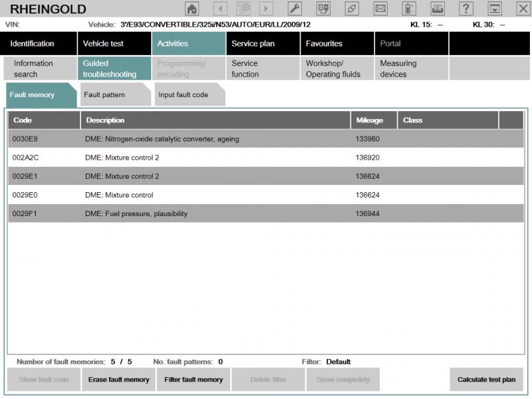Sort by the Mileage column header
The image size is (532, 399).
tap(372, 120)
